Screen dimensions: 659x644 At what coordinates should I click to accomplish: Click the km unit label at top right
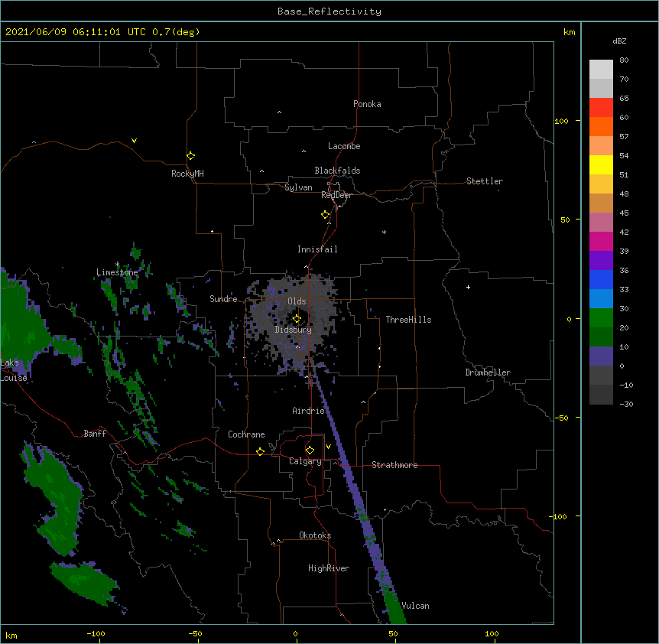(x=570, y=32)
